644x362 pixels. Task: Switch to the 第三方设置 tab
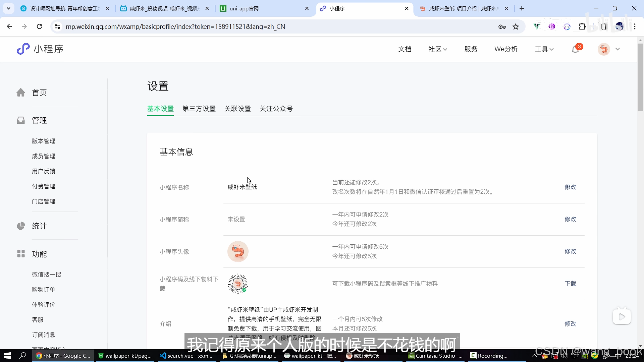click(x=199, y=109)
